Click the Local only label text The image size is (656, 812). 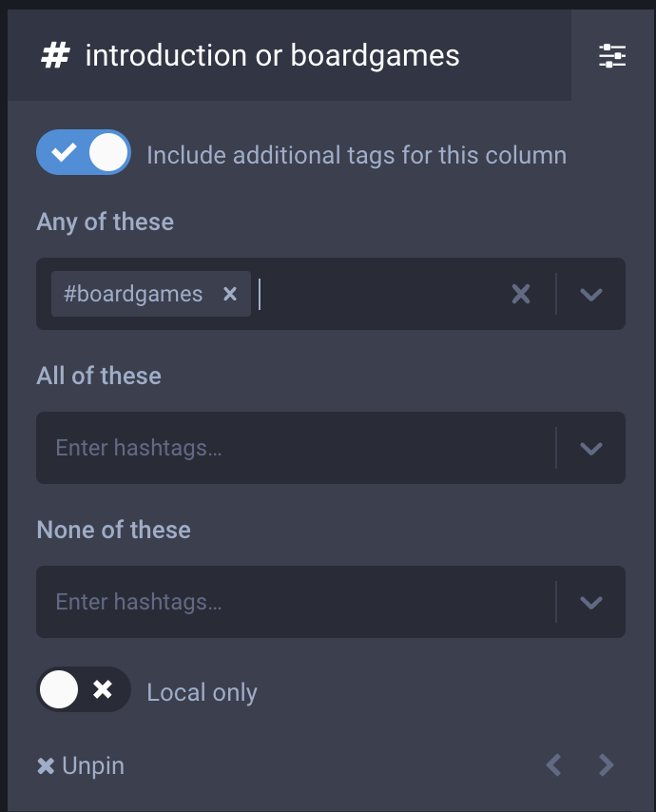[202, 692]
